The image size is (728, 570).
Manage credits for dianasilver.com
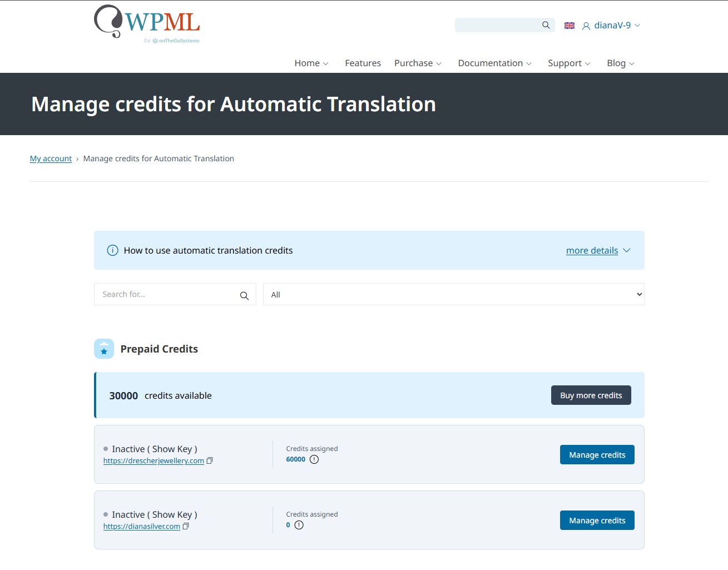tap(597, 521)
